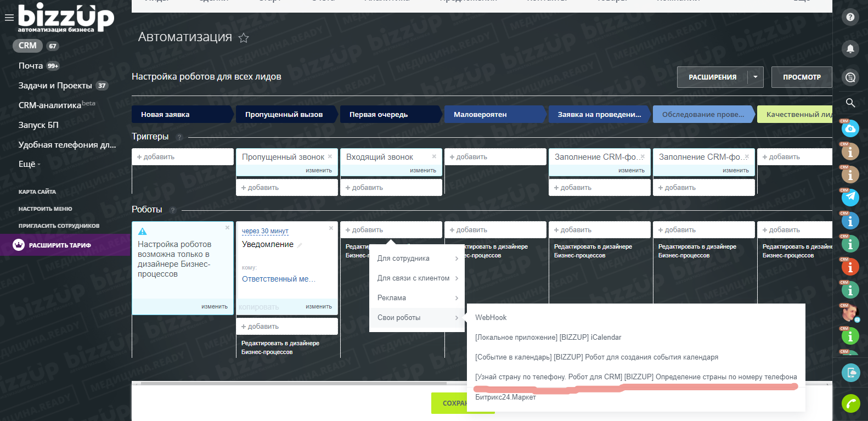Viewport: 868px width, 421px height.
Task: Open the user avatar chat in the sidebar
Action: 850,312
